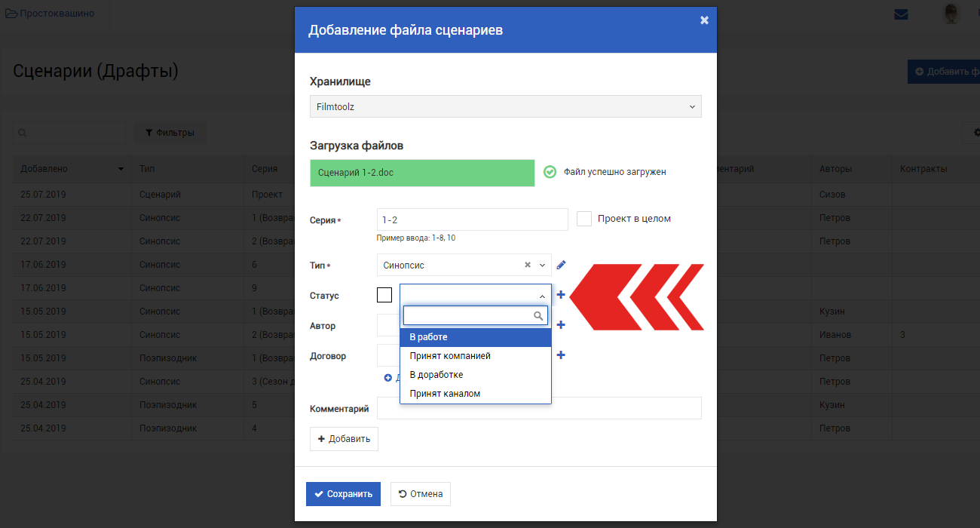Close the add scenario file dialog
The image size is (980, 528).
704,20
